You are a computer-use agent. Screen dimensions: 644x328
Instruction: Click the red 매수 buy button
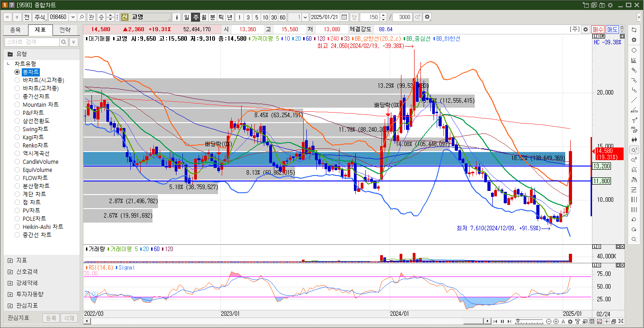tap(598, 29)
